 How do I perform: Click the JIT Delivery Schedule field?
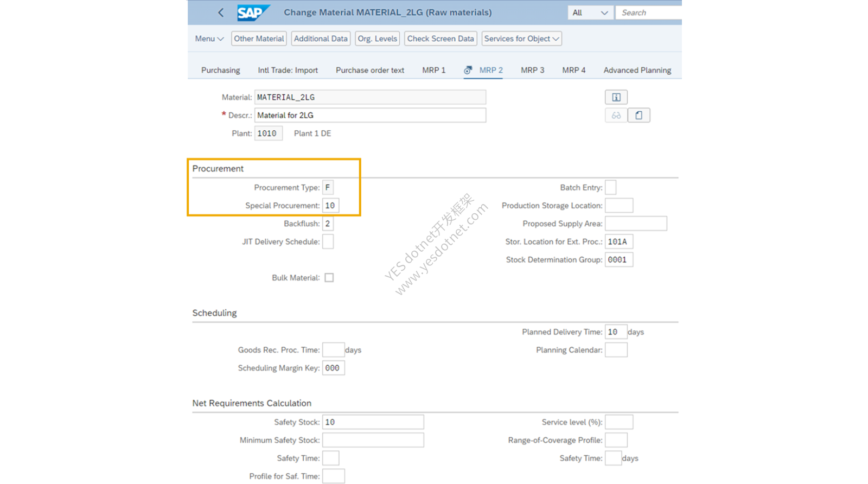point(328,241)
